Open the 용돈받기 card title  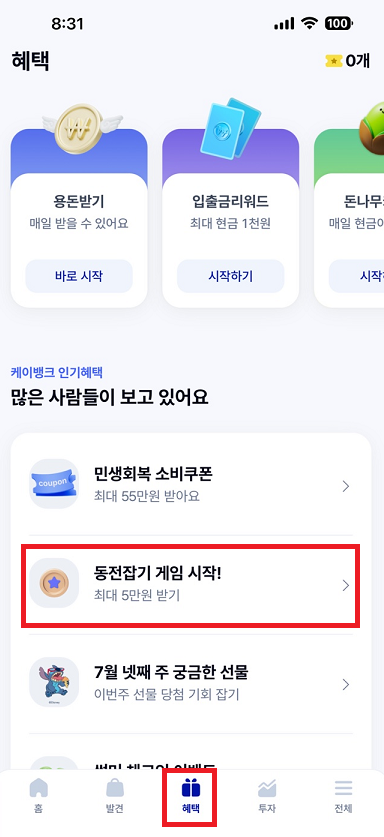pos(79,201)
